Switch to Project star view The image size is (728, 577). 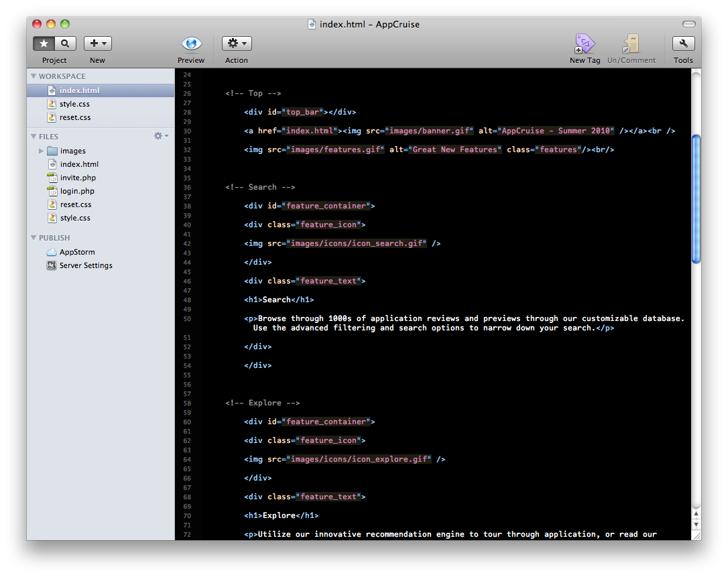44,43
